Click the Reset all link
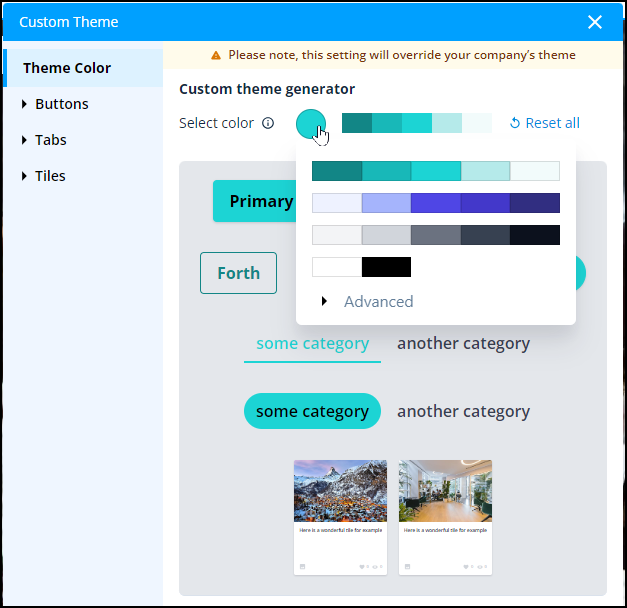 click(x=544, y=123)
